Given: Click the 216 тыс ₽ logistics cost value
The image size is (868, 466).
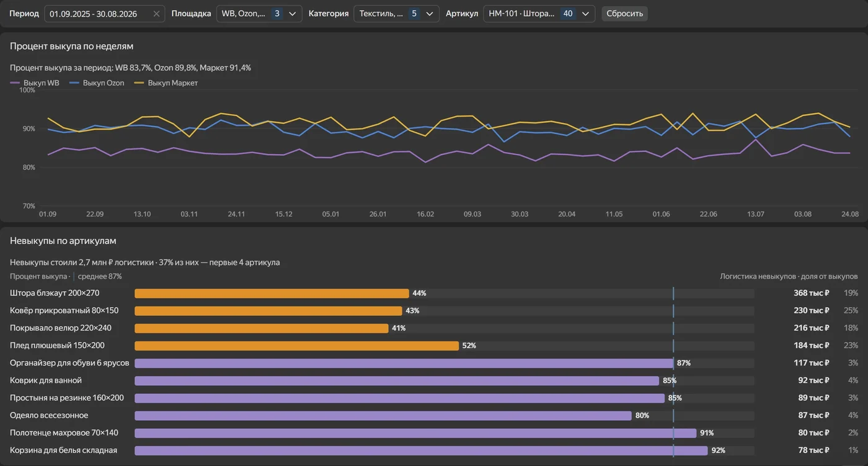Looking at the screenshot, I should coord(811,328).
